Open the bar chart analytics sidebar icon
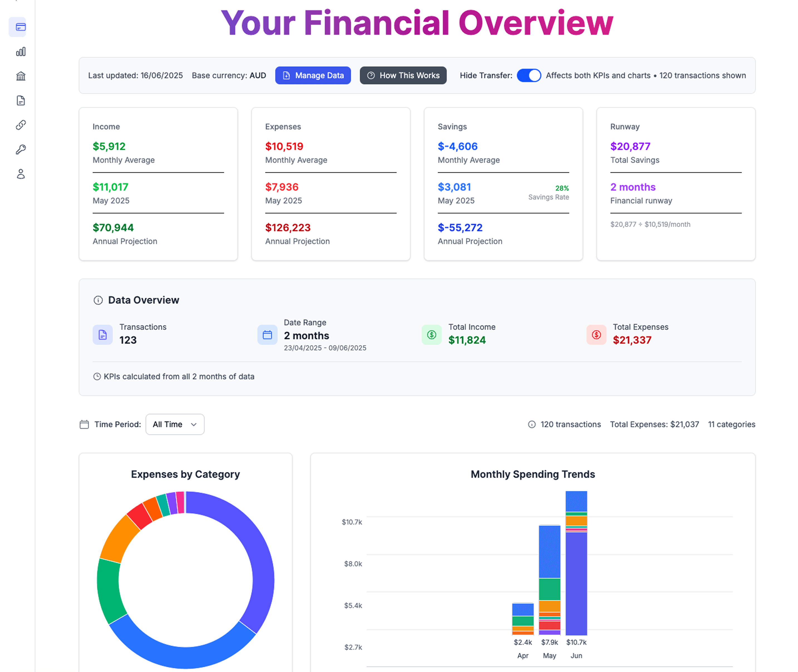798x672 pixels. click(x=21, y=52)
